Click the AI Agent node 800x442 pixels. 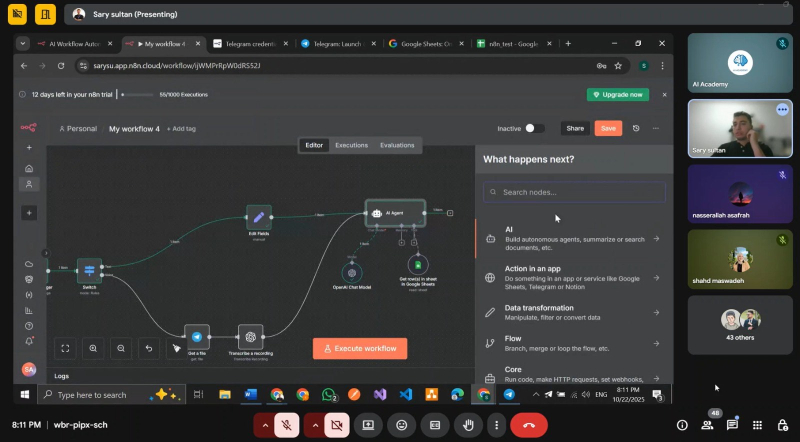(395, 213)
